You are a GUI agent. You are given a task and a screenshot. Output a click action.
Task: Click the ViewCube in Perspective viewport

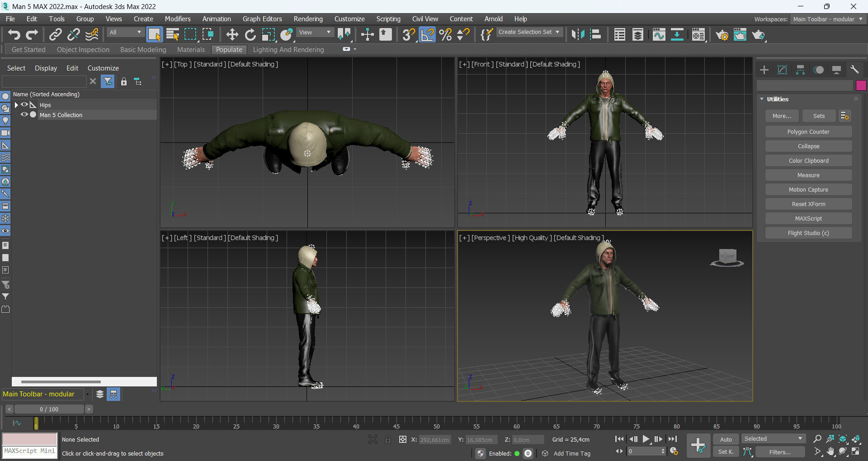point(727,258)
